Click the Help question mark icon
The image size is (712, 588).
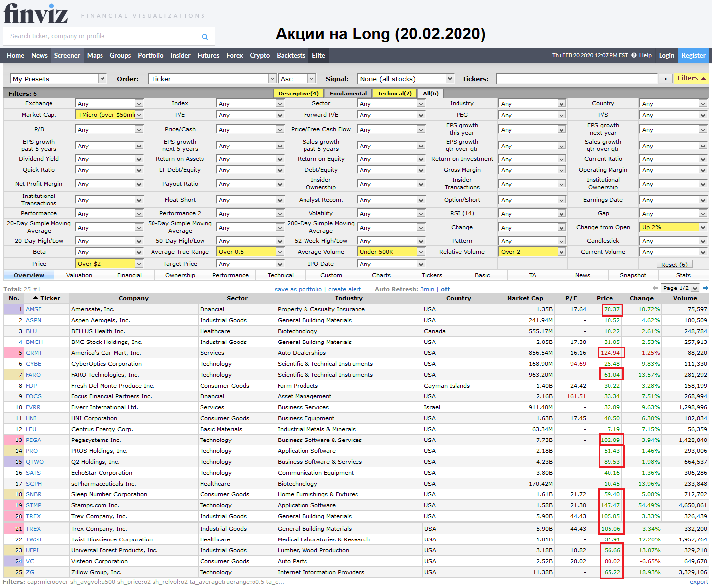634,55
